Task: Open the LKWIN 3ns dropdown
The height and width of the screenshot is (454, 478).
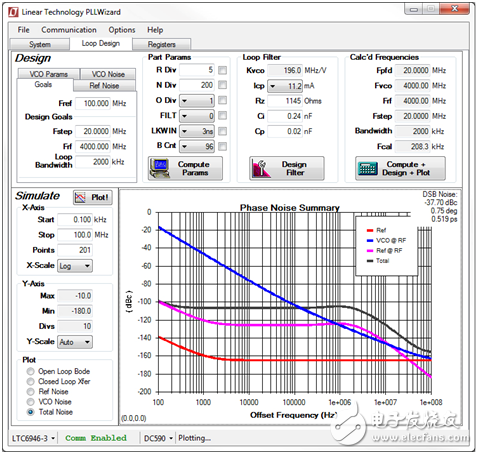Action: click(x=197, y=131)
